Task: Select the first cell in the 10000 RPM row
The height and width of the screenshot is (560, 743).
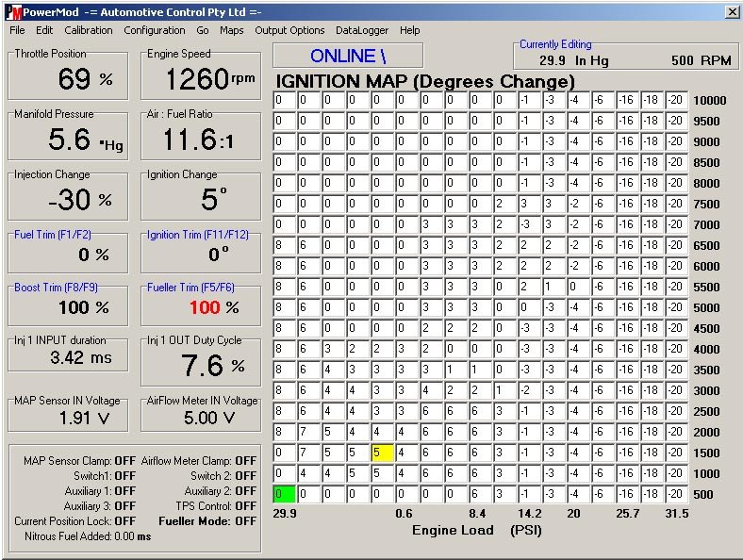Action: click(285, 100)
